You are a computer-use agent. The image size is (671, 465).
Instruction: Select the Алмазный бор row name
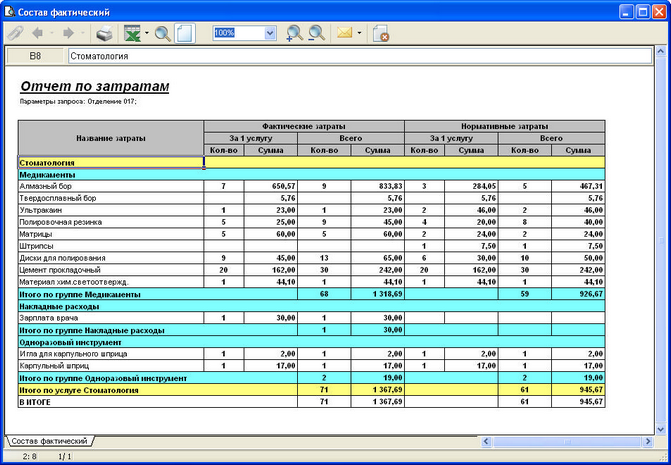coord(110,187)
